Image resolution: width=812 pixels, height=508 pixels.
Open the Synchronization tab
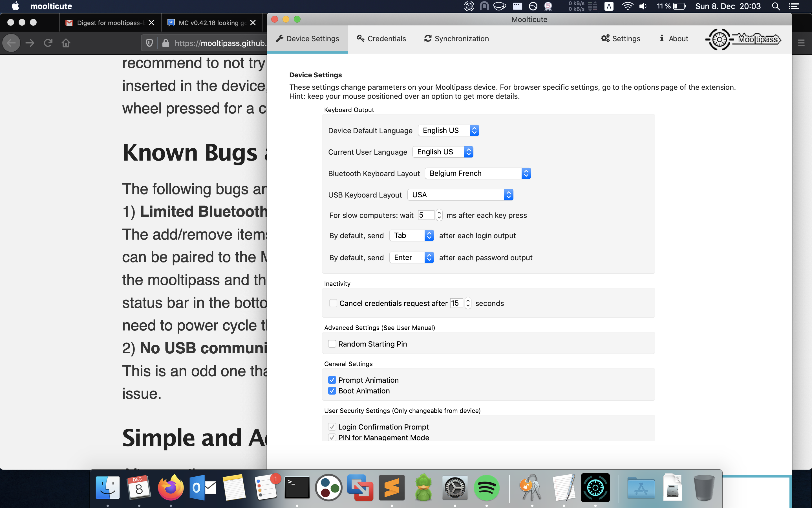[x=456, y=39]
